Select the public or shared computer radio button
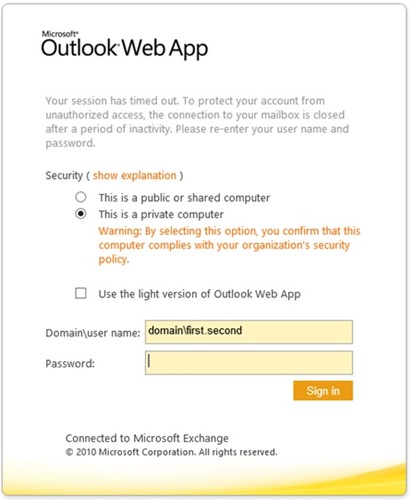Screen dimensions: 411x500 click(81, 197)
